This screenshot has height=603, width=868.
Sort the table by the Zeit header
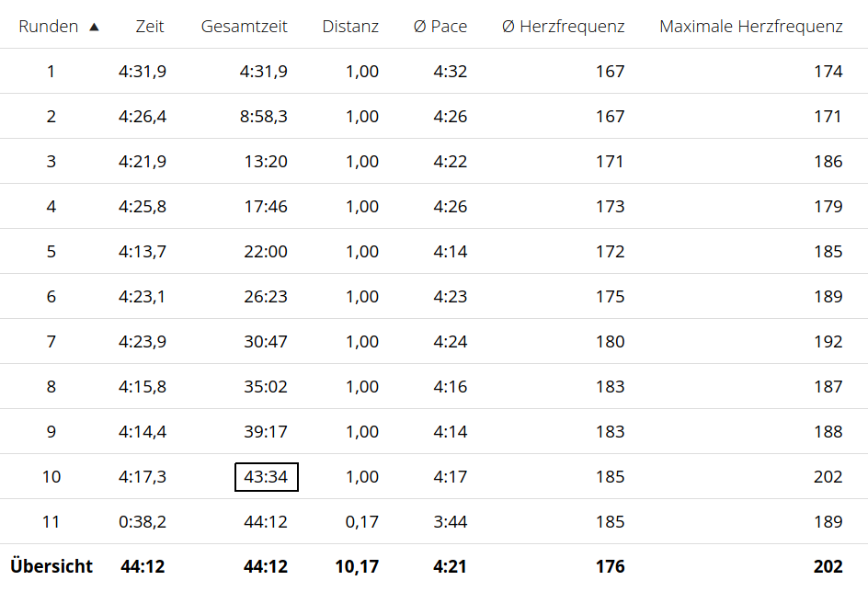point(149,27)
